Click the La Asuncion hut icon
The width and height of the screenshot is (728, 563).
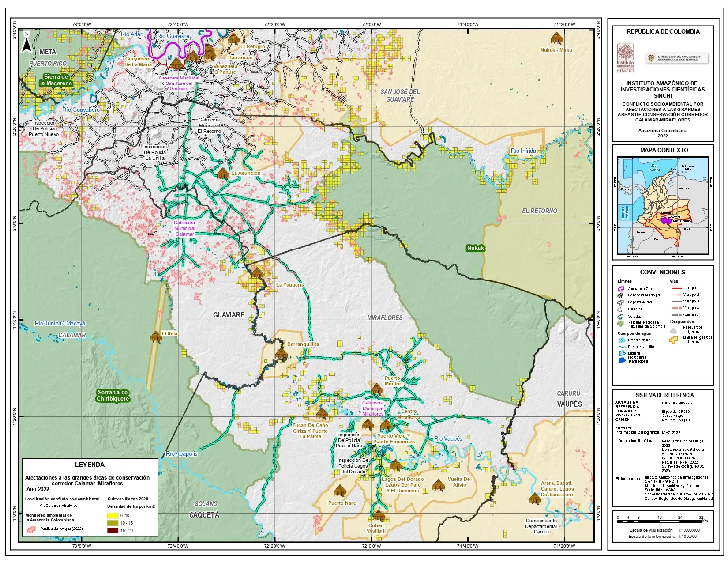point(223,173)
